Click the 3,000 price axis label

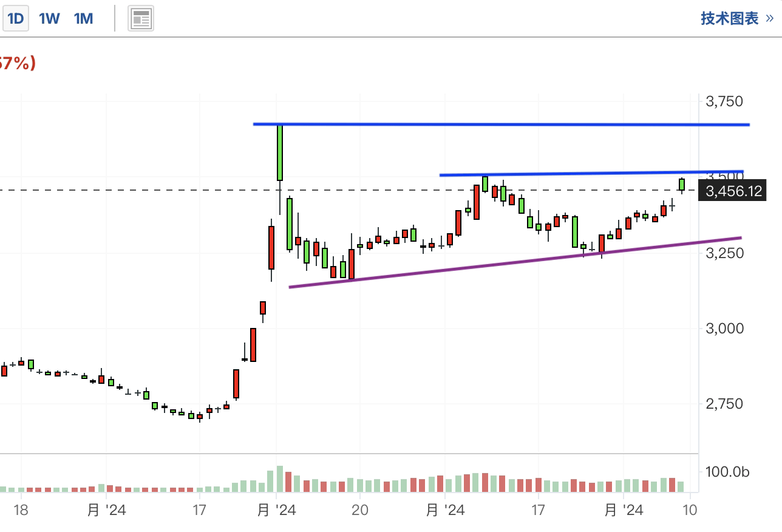tap(724, 329)
